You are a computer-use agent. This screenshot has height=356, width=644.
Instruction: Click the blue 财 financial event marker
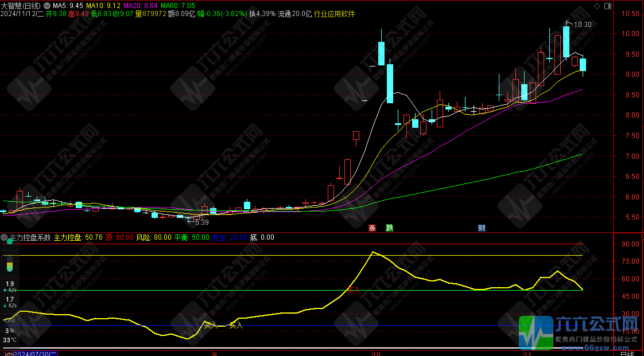point(482,228)
